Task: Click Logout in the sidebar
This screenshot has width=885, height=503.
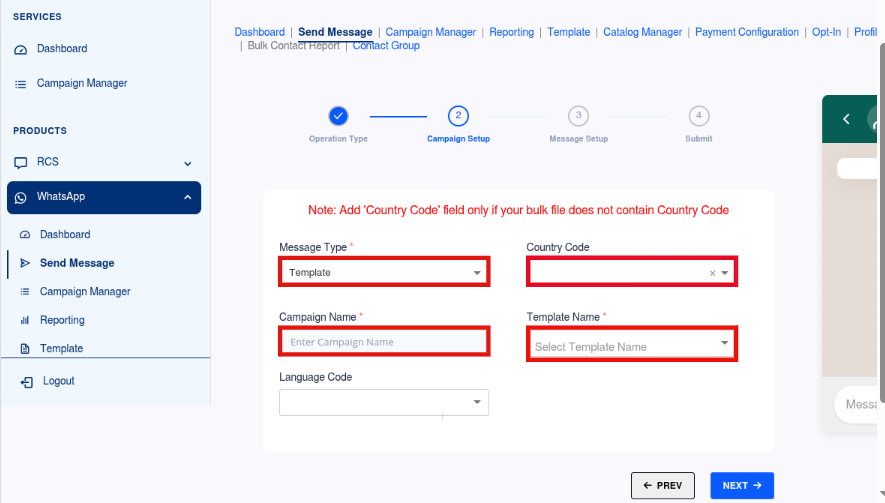Action: click(x=59, y=381)
